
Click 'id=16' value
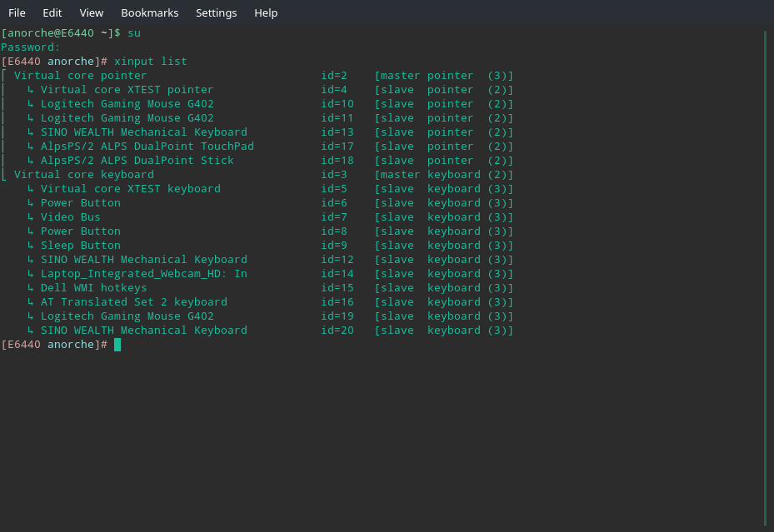337,301
